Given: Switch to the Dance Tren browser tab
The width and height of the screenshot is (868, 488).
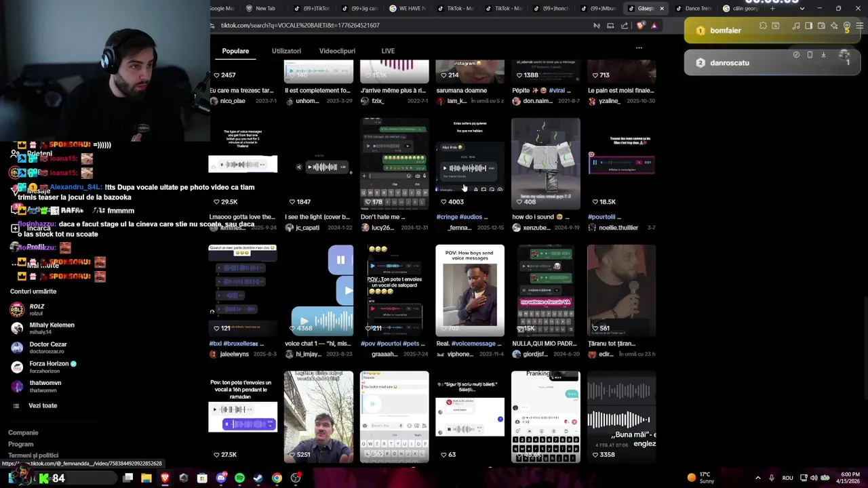Looking at the screenshot, I should [695, 8].
